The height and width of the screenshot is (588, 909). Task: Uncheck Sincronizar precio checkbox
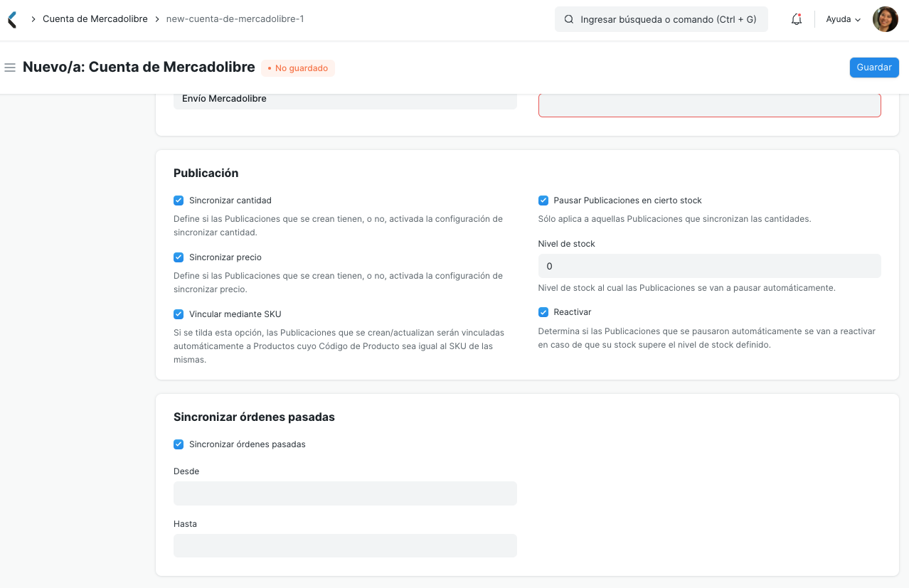[x=179, y=257]
